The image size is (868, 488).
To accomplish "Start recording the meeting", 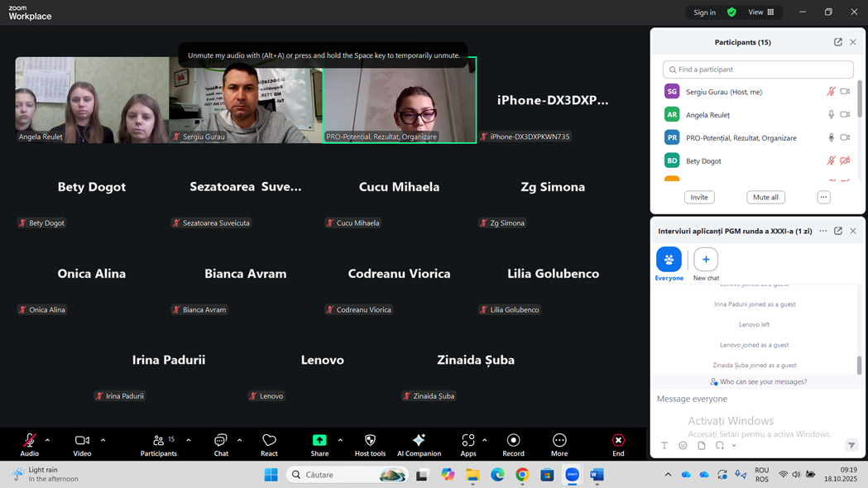I will point(513,444).
